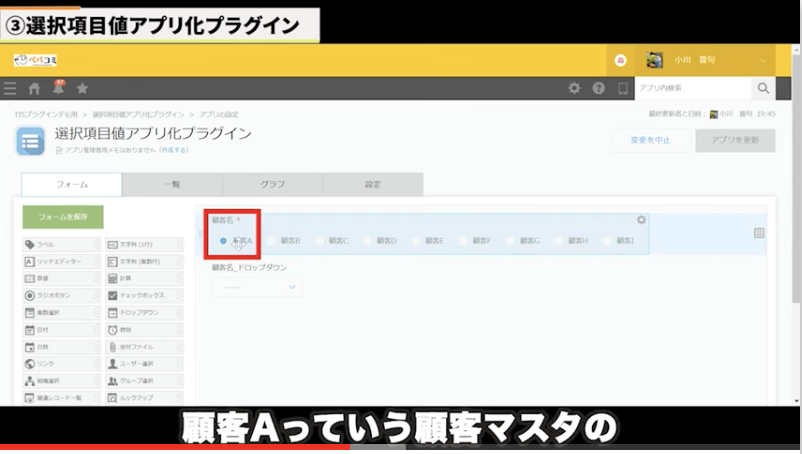Click the help question mark icon
Image resolution: width=802 pixels, height=454 pixels.
click(x=598, y=89)
